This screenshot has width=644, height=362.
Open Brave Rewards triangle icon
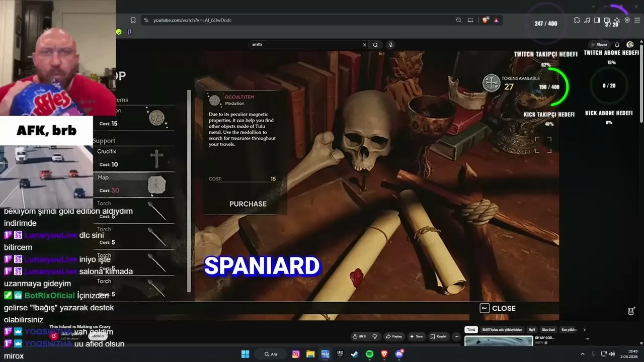[x=496, y=20]
